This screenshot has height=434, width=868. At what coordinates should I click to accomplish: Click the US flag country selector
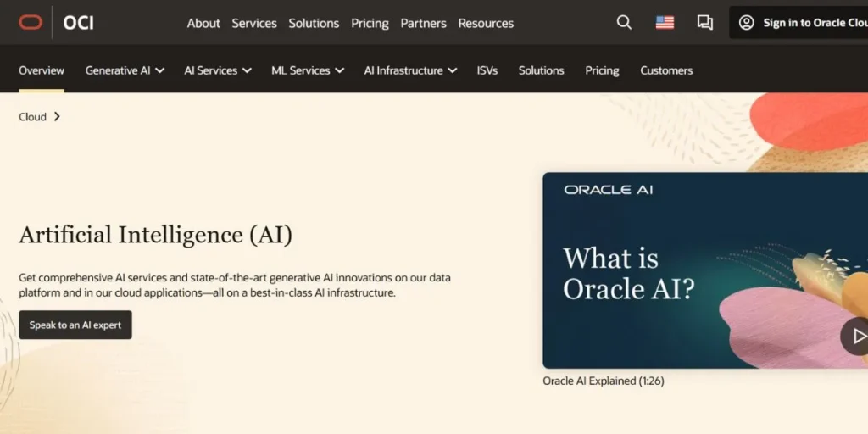[665, 23]
